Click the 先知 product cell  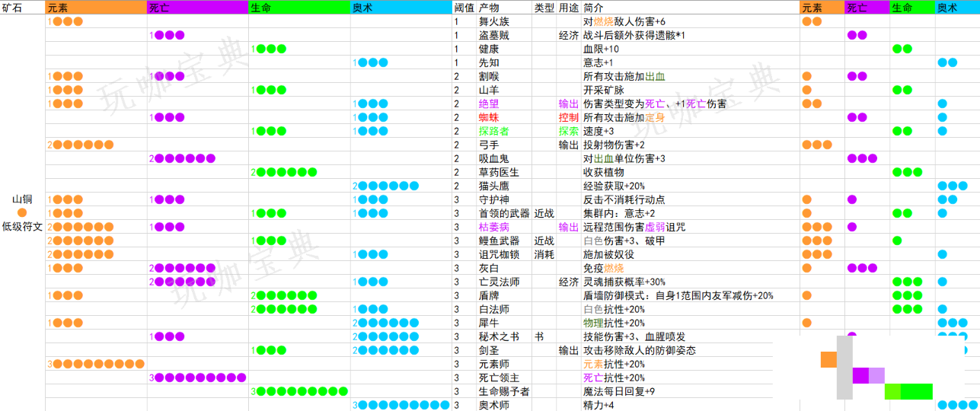pos(489,62)
